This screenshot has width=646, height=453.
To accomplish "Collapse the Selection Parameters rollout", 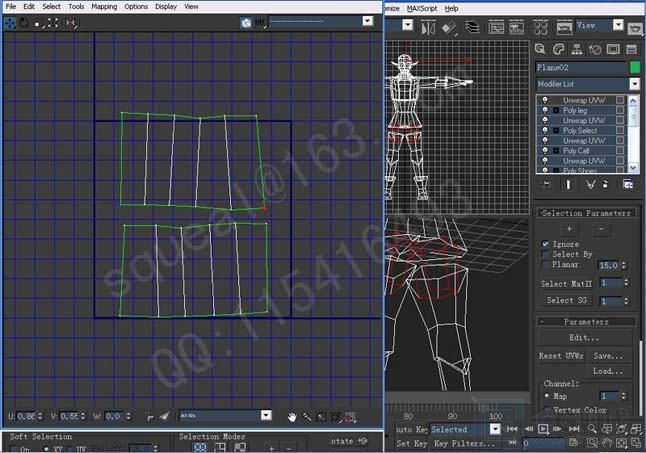I will tap(585, 213).
